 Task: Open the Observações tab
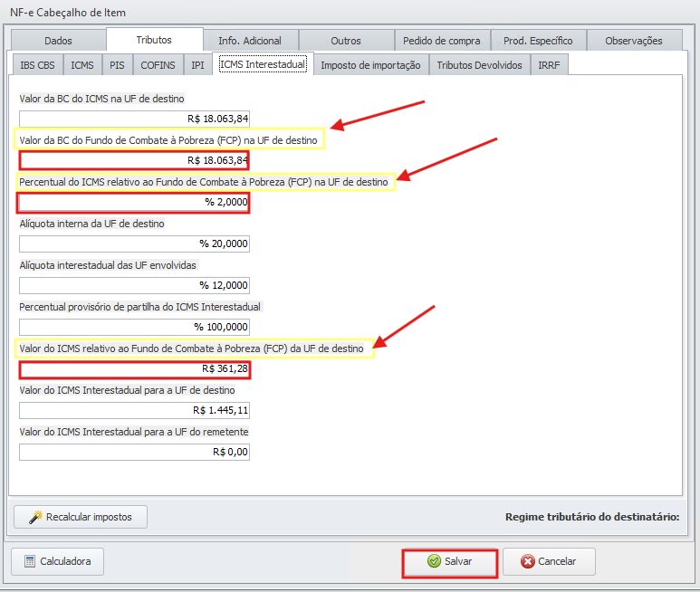633,41
